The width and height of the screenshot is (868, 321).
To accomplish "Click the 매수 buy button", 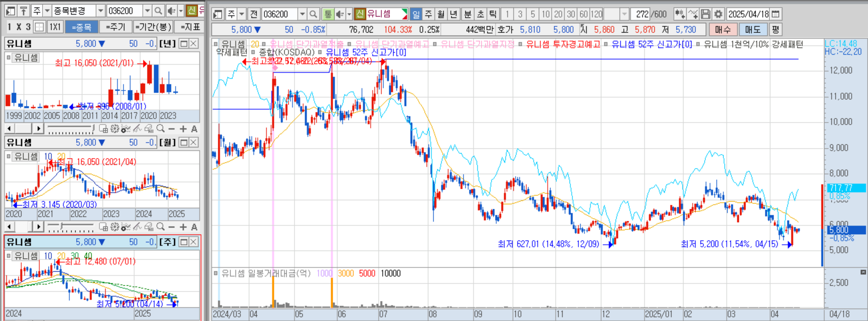I will pos(723,30).
